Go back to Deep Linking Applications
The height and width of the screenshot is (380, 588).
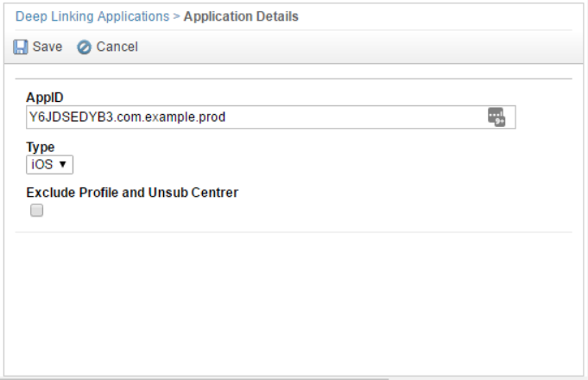point(92,16)
